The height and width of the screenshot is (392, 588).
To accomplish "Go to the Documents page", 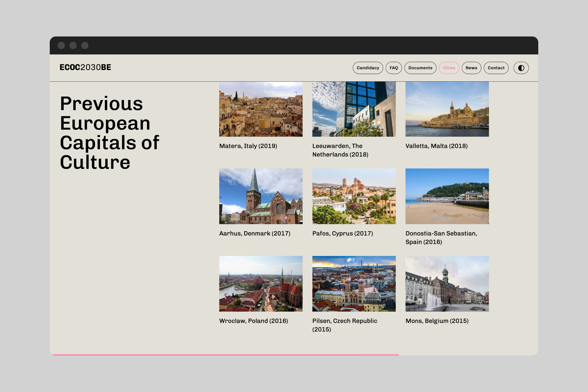I will [420, 68].
